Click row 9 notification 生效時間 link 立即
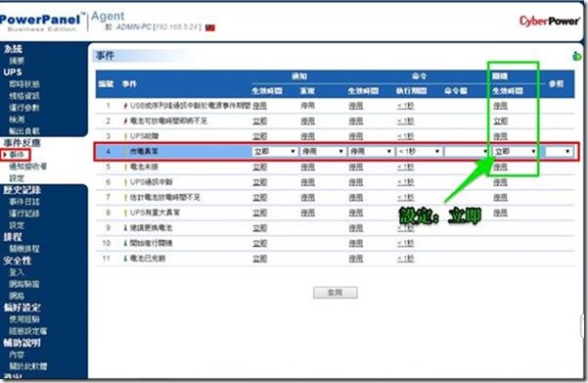The width and height of the screenshot is (588, 383). [x=259, y=228]
